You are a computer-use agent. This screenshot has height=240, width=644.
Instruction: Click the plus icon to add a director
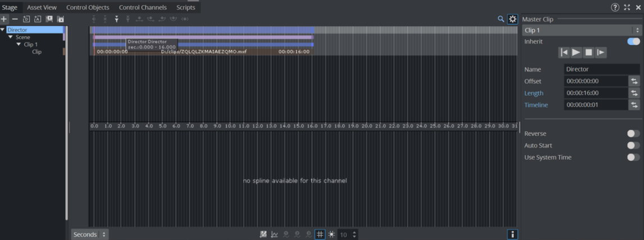(4, 19)
